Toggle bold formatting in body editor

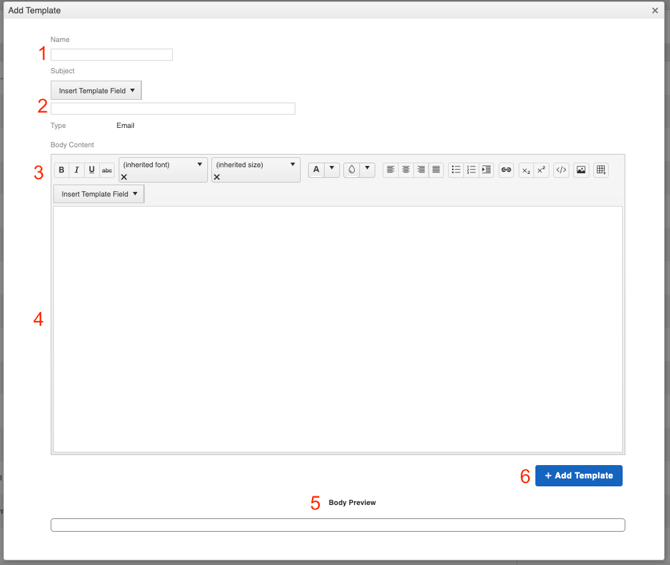coord(61,170)
